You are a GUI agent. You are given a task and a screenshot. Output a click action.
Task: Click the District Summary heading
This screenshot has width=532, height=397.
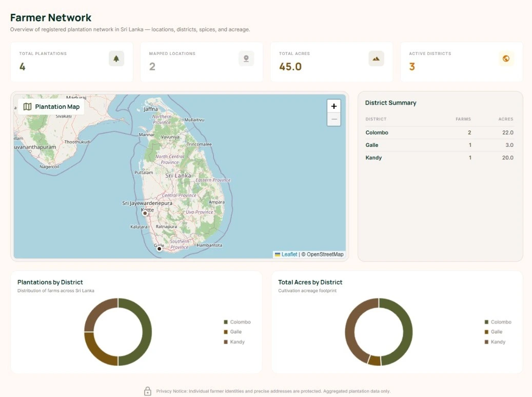[390, 103]
